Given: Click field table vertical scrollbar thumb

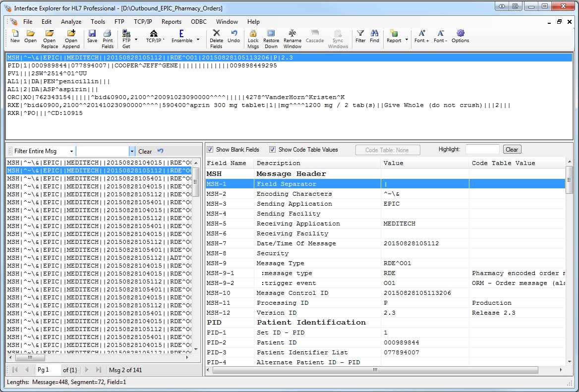Looking at the screenshot, I should point(570,179).
